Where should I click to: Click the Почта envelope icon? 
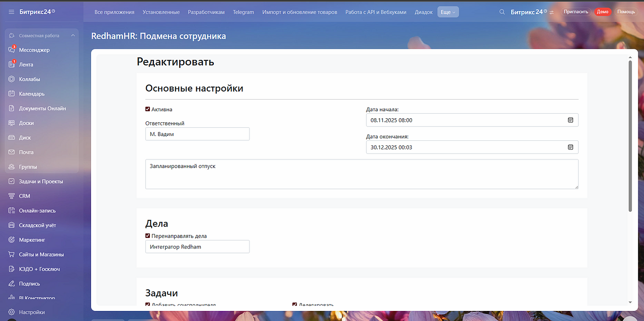click(x=12, y=152)
